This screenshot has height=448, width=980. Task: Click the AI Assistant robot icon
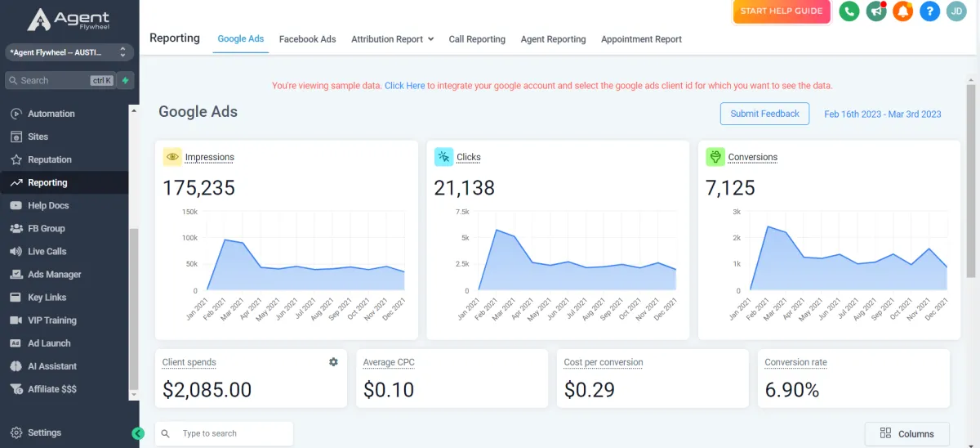(x=16, y=366)
